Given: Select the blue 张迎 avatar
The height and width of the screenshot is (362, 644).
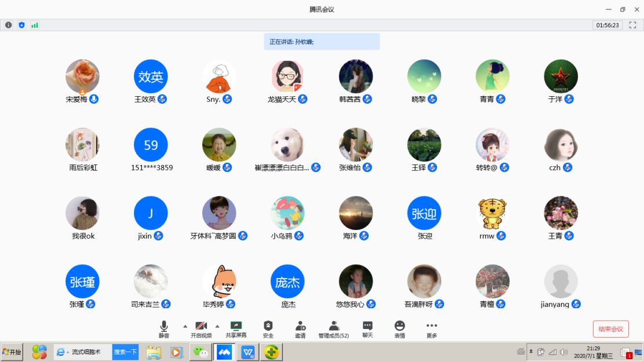Looking at the screenshot, I should (x=424, y=213).
